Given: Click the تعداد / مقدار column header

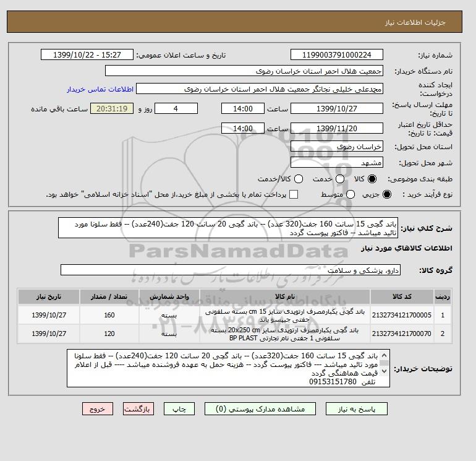Looking at the screenshot, I should 109,296.
